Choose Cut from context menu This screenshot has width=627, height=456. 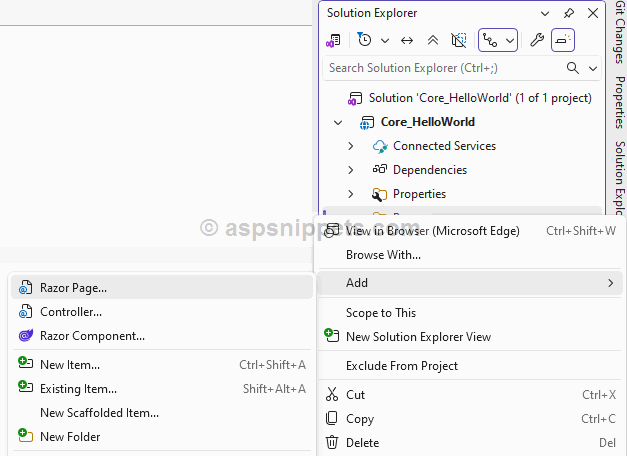(470, 395)
